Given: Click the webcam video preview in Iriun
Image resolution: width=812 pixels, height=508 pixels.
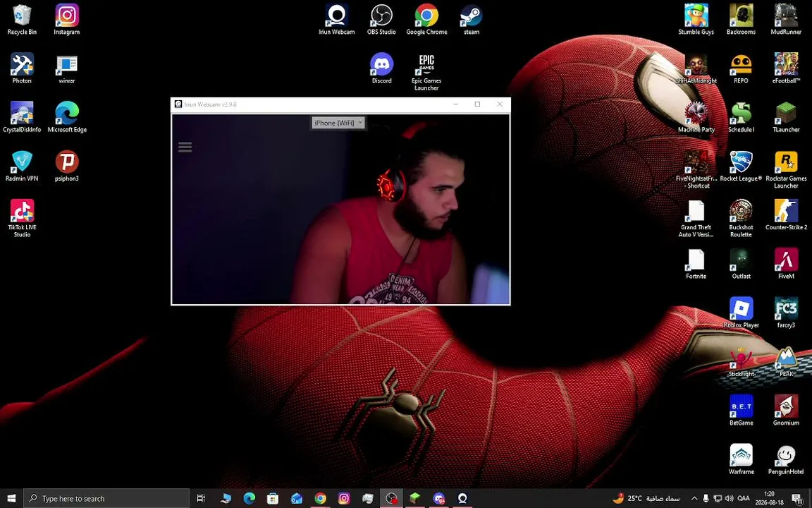Looking at the screenshot, I should click(x=340, y=208).
